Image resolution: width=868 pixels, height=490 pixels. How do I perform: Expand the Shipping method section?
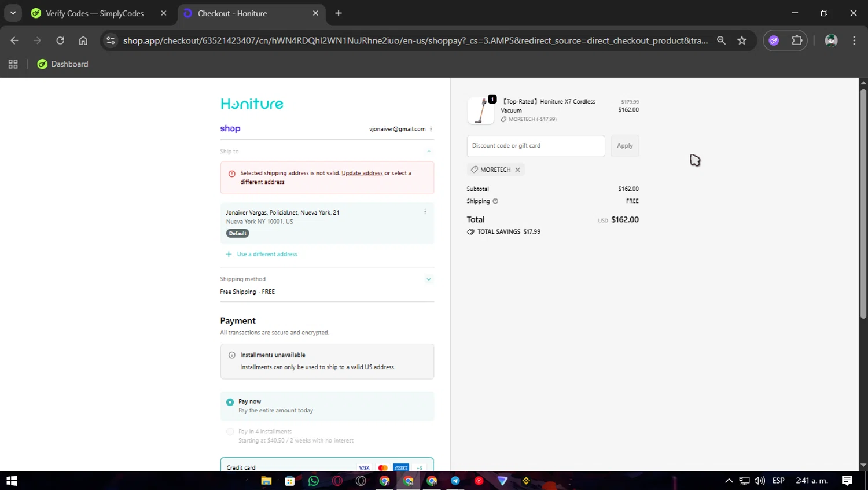[x=429, y=279]
